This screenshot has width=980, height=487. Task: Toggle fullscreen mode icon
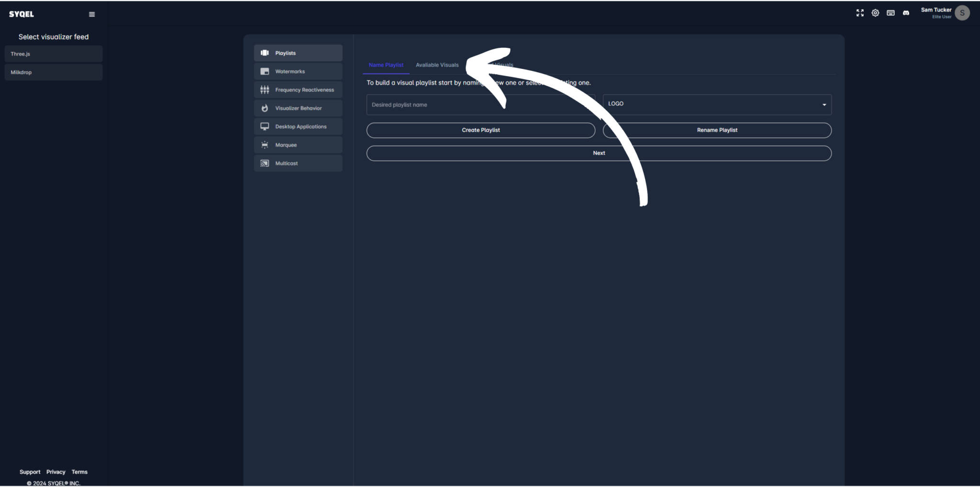click(x=860, y=13)
